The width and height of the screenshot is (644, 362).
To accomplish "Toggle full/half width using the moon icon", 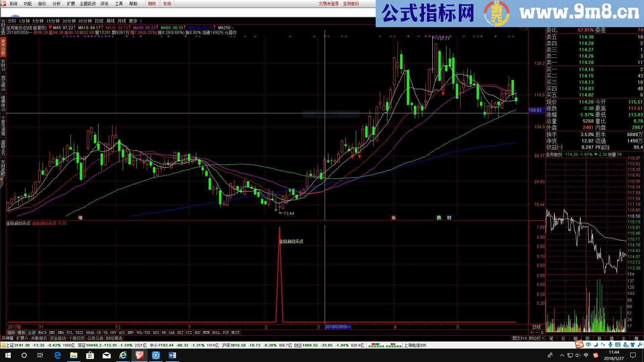I will pyautogui.click(x=596, y=345).
